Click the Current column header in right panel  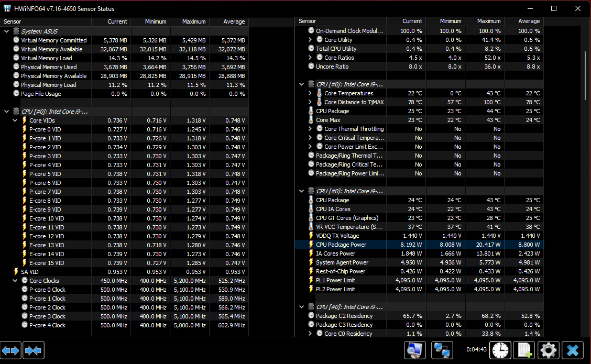tap(406, 21)
